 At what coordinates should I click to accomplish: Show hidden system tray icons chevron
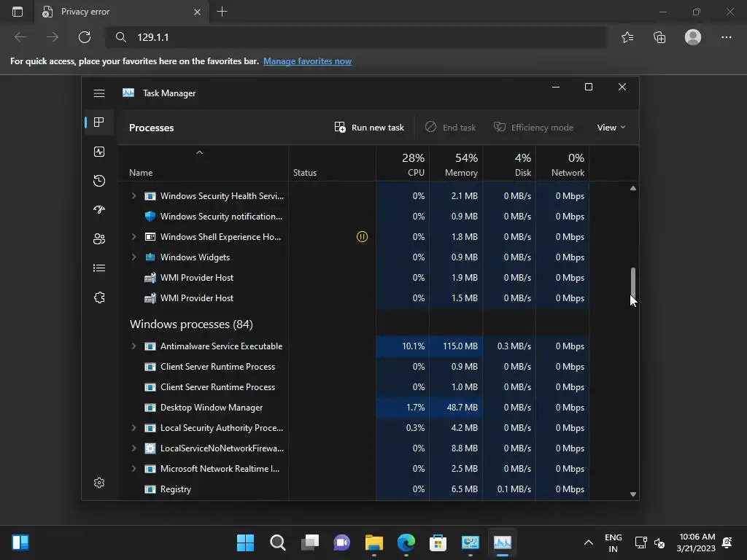tap(589, 542)
